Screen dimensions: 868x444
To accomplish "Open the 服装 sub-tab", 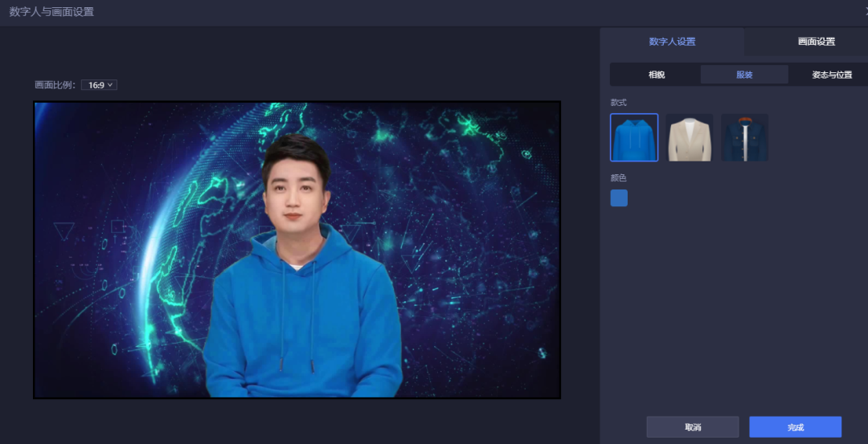I will click(744, 75).
